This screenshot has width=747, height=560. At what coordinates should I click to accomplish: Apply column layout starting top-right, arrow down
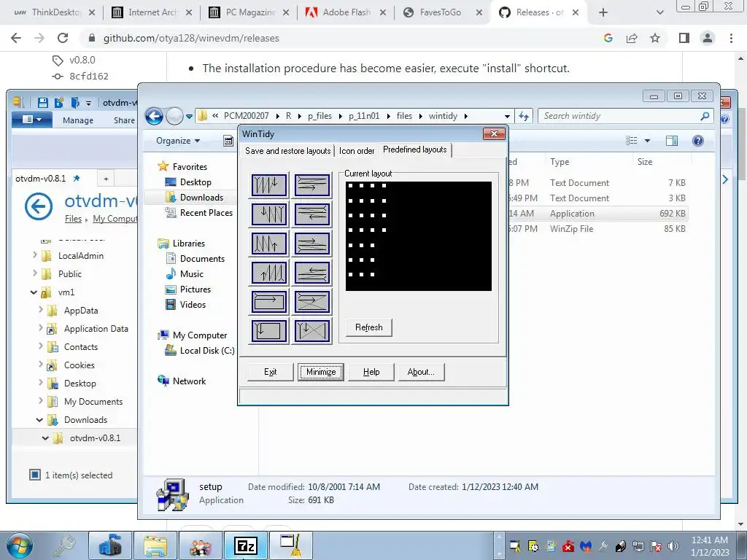pyautogui.click(x=269, y=214)
